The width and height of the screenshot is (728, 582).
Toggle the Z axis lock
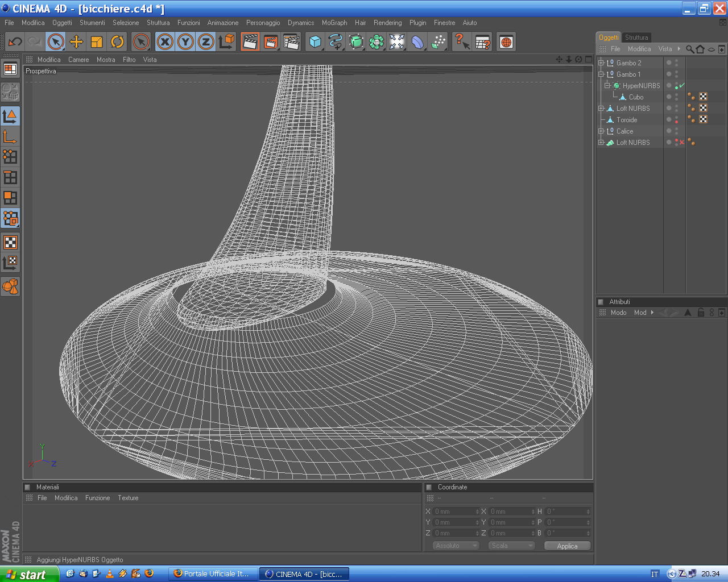pyautogui.click(x=206, y=41)
